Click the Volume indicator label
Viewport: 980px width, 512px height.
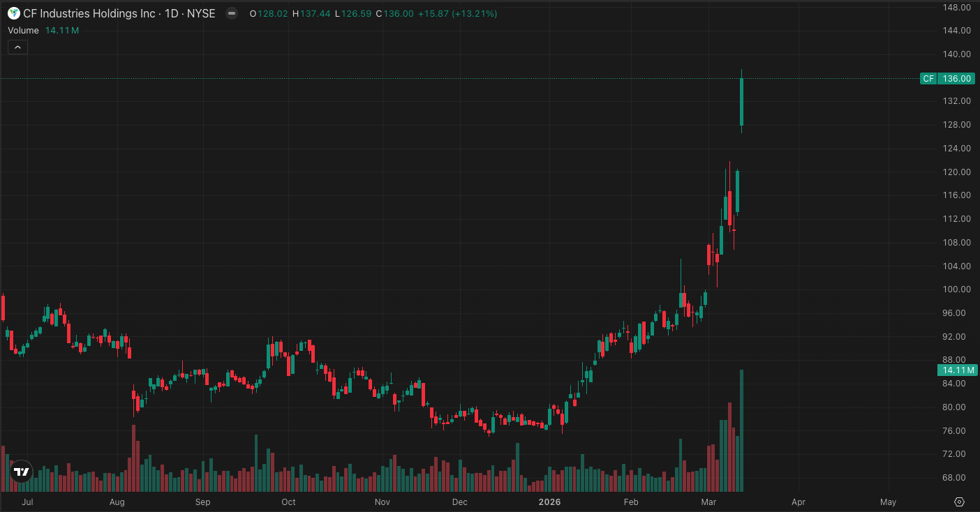pos(25,31)
